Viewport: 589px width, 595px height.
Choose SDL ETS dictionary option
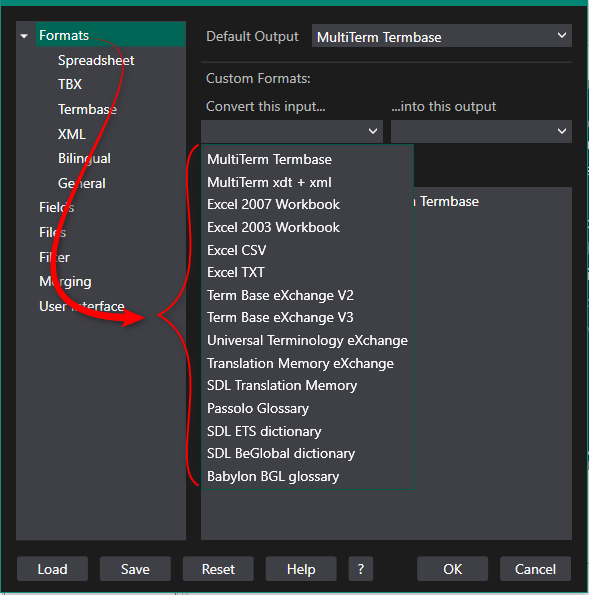pos(307,431)
